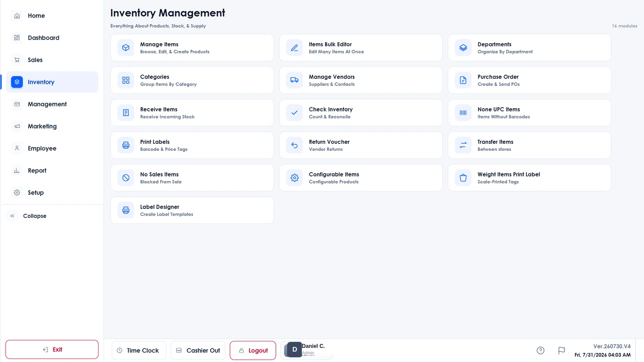Click the Receive Items receipt icon

[126, 113]
